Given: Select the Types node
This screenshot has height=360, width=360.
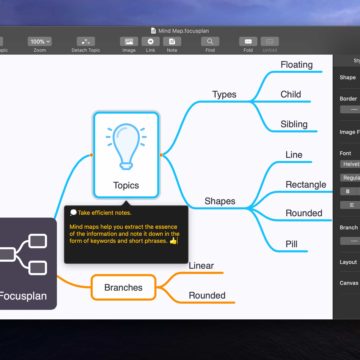Looking at the screenshot, I should tap(224, 95).
